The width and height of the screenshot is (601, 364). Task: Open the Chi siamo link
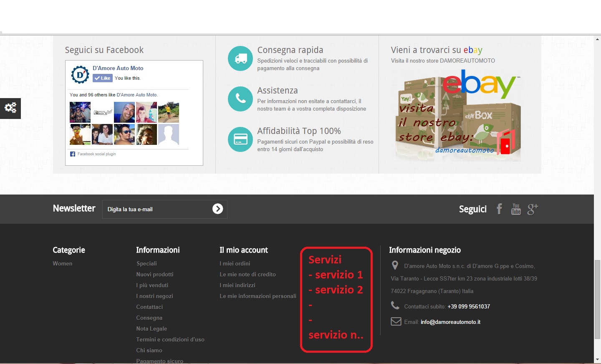pyautogui.click(x=149, y=350)
